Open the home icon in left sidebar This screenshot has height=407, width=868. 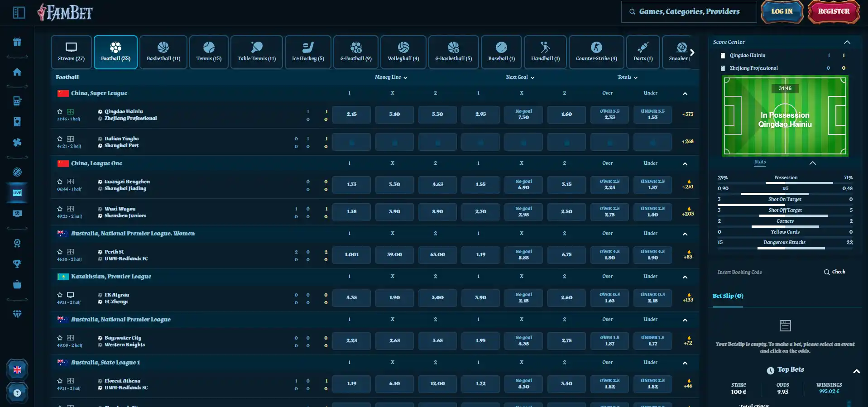point(17,72)
